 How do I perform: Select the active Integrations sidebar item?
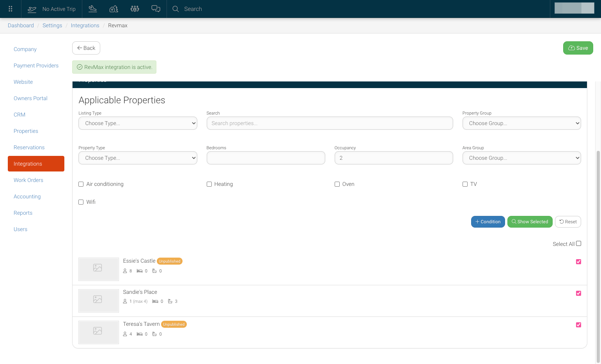(36, 164)
